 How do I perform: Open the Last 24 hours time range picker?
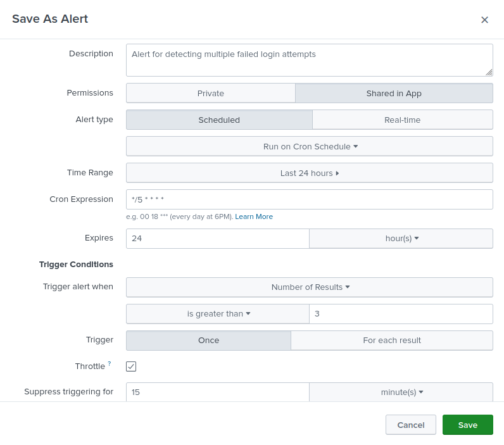tap(310, 173)
